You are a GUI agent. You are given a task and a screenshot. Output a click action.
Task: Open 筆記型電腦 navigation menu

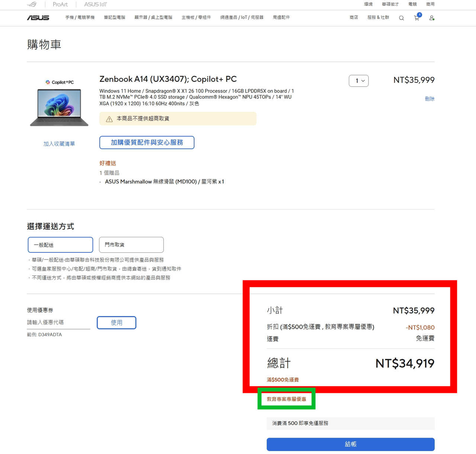pyautogui.click(x=115, y=17)
